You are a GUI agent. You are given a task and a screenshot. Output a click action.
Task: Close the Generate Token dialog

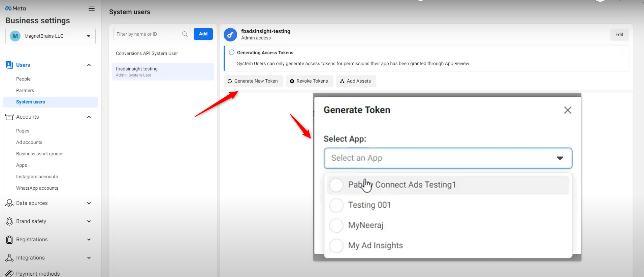coord(568,110)
